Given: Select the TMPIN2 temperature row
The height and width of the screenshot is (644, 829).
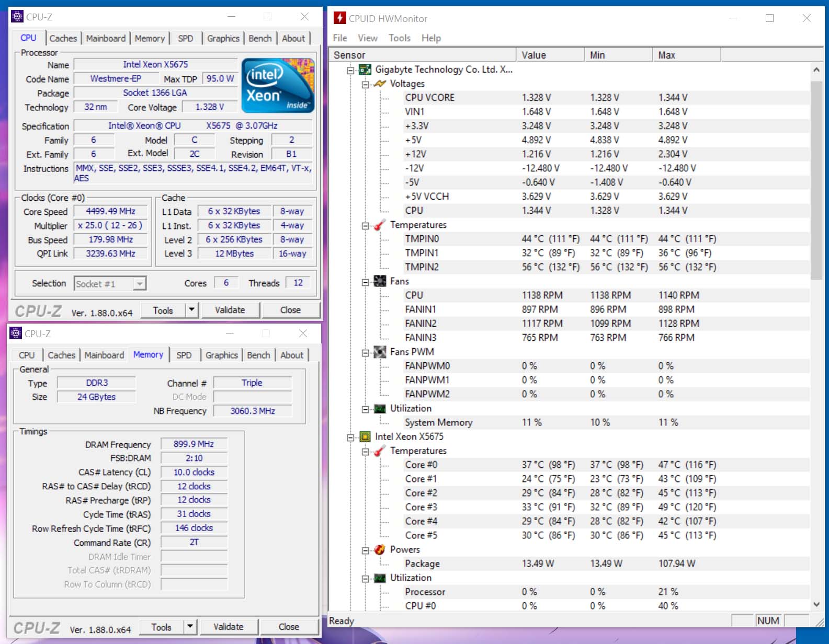Looking at the screenshot, I should [x=606, y=267].
